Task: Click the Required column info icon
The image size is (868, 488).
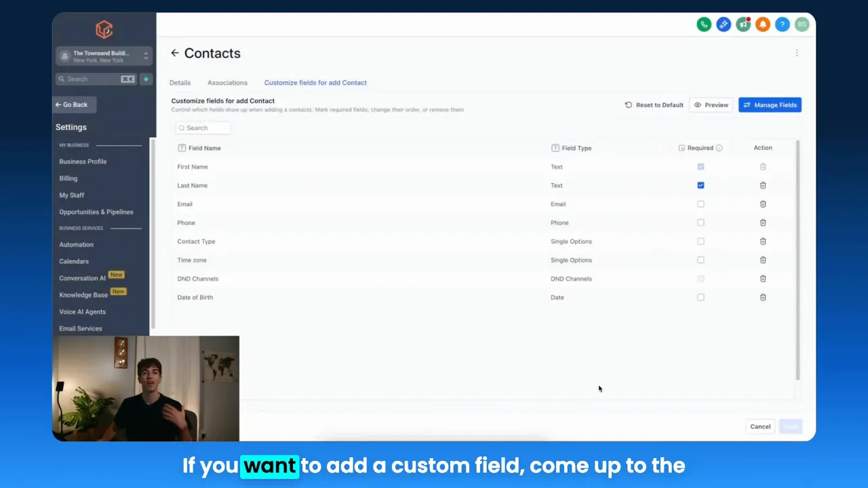Action: coord(719,148)
